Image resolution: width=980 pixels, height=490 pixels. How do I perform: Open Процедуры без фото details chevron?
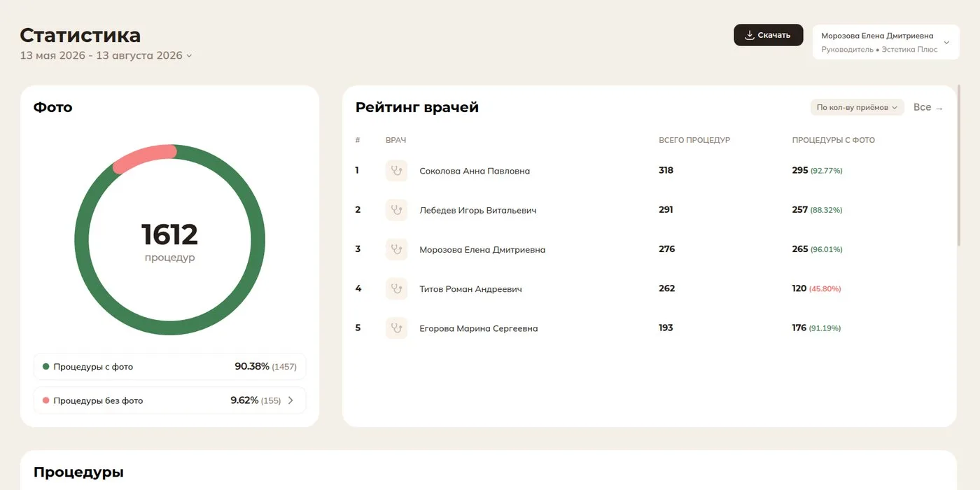(290, 400)
